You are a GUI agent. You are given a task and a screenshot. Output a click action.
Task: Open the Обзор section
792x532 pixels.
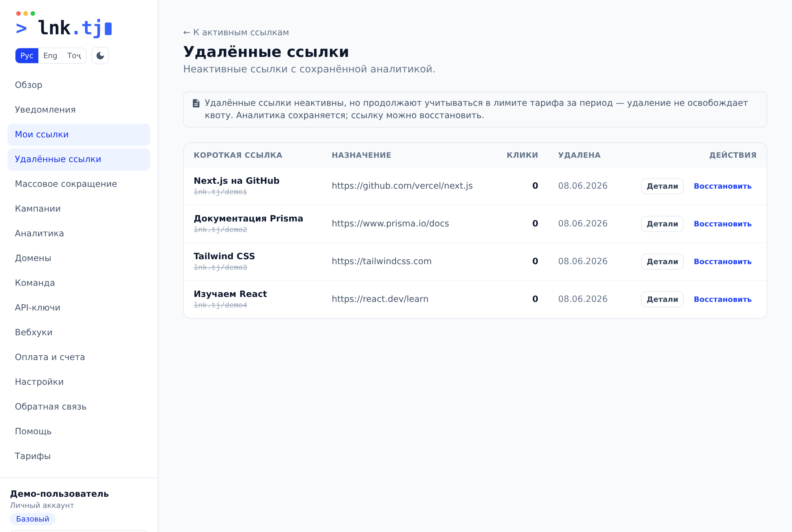pyautogui.click(x=79, y=85)
